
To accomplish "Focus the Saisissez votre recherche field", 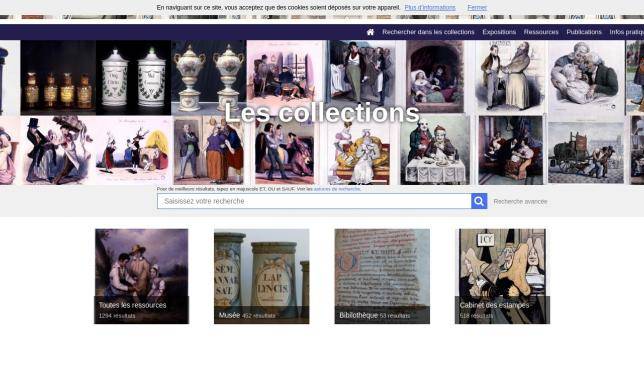I will (314, 201).
